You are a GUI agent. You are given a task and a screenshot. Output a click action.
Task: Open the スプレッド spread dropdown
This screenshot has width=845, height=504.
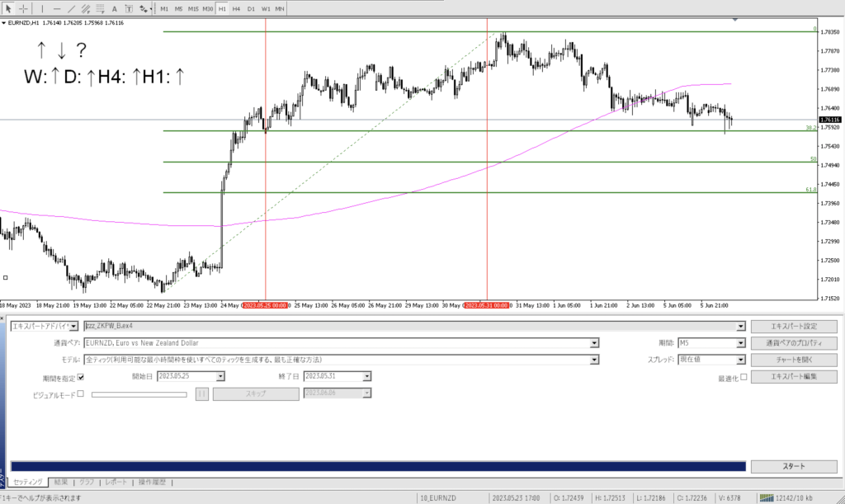[x=740, y=360]
